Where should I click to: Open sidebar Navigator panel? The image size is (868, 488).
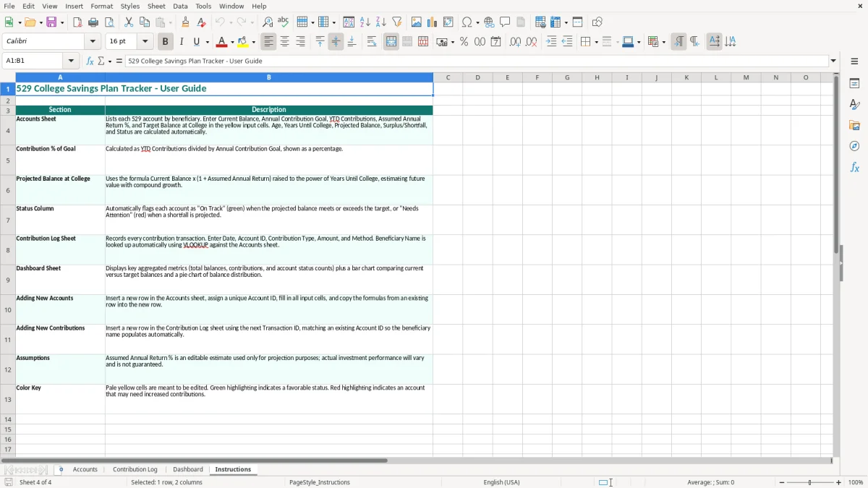[x=854, y=146]
